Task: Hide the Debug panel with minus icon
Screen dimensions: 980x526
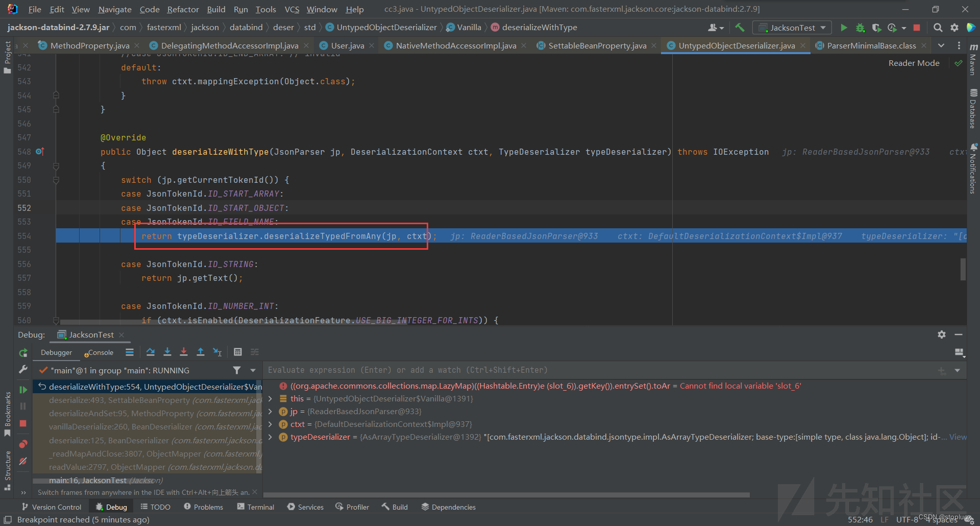Action: [x=959, y=334]
